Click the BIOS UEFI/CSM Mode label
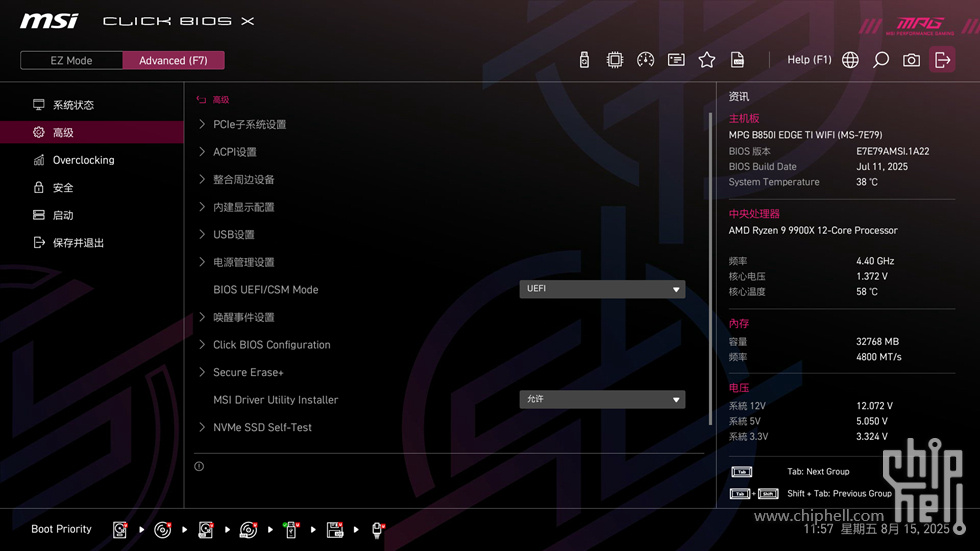This screenshot has height=551, width=980. pyautogui.click(x=266, y=289)
